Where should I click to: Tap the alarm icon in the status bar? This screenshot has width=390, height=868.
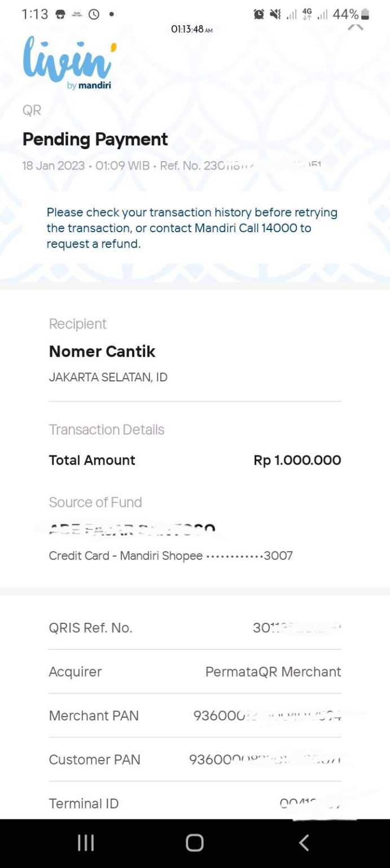[258, 14]
